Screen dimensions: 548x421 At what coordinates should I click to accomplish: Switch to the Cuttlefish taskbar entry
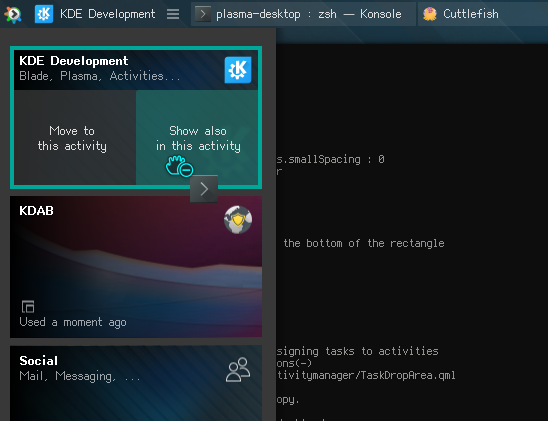pyautogui.click(x=482, y=14)
